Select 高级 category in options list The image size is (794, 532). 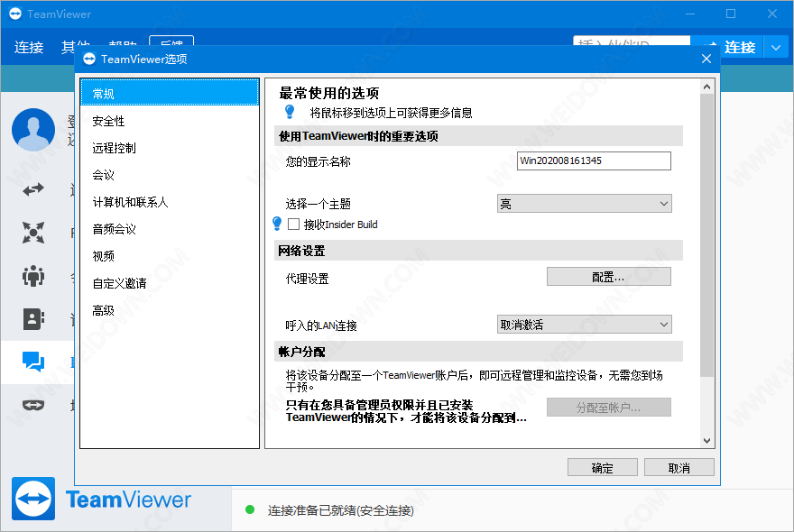click(170, 310)
